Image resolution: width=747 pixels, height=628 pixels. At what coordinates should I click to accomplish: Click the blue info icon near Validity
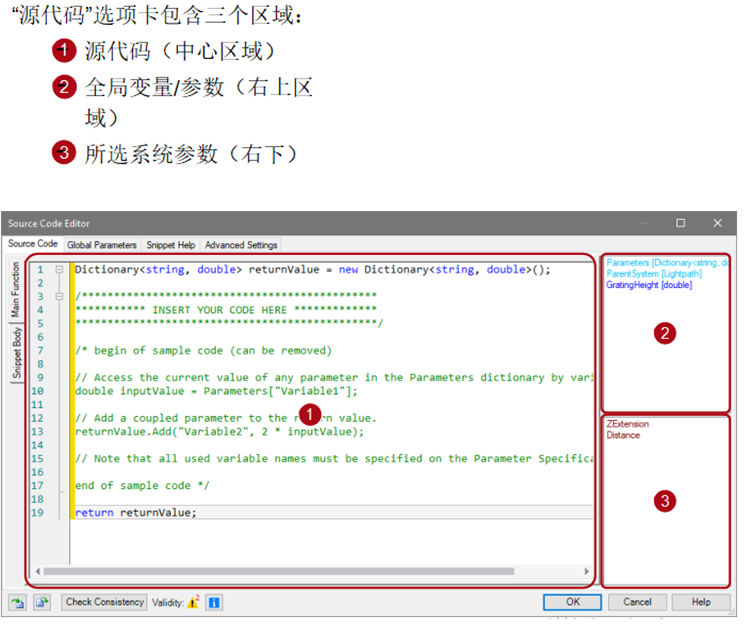pyautogui.click(x=215, y=603)
